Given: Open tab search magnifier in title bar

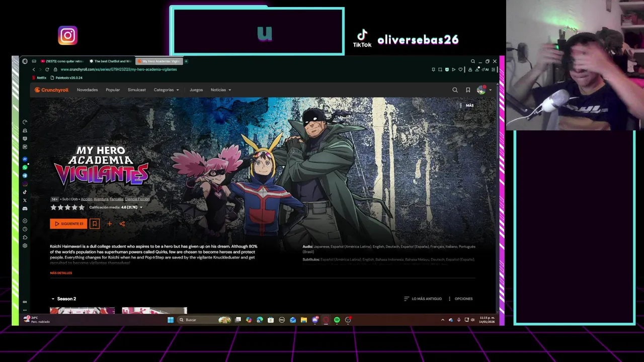Looking at the screenshot, I should point(473,61).
